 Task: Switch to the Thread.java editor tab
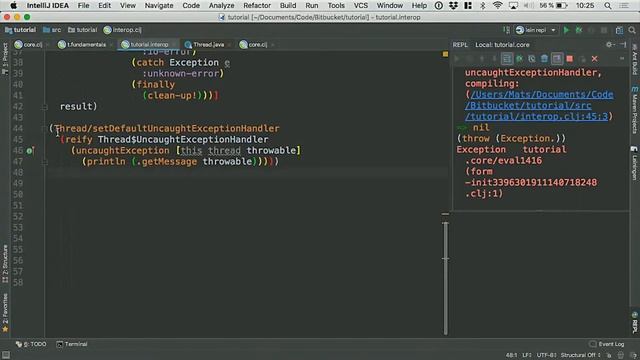208,44
